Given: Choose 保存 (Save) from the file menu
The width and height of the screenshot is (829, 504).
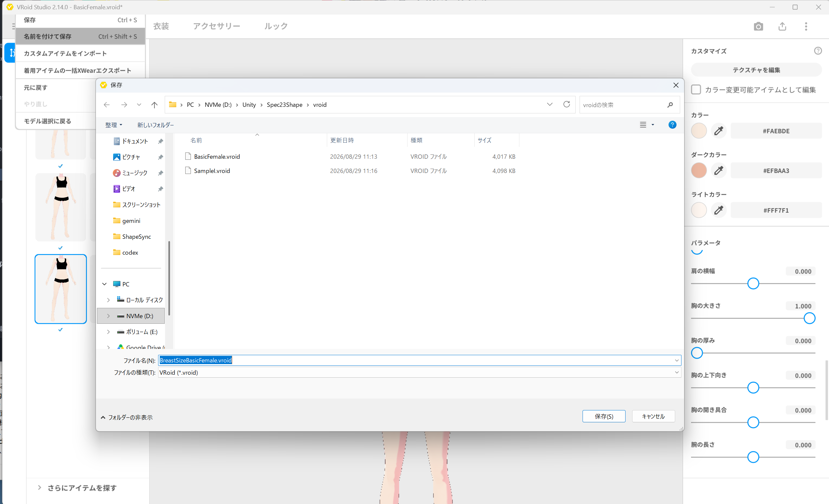Looking at the screenshot, I should [x=80, y=20].
